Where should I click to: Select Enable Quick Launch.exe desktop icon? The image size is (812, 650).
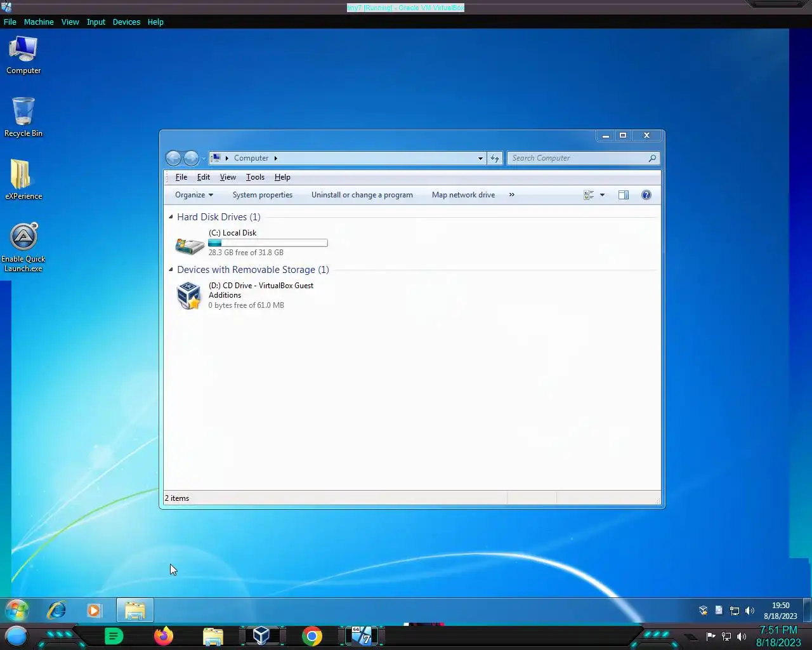tap(23, 248)
